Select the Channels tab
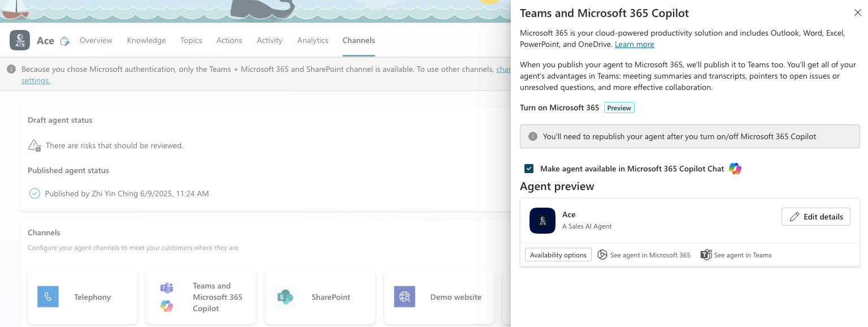The height and width of the screenshot is (327, 868). click(359, 40)
